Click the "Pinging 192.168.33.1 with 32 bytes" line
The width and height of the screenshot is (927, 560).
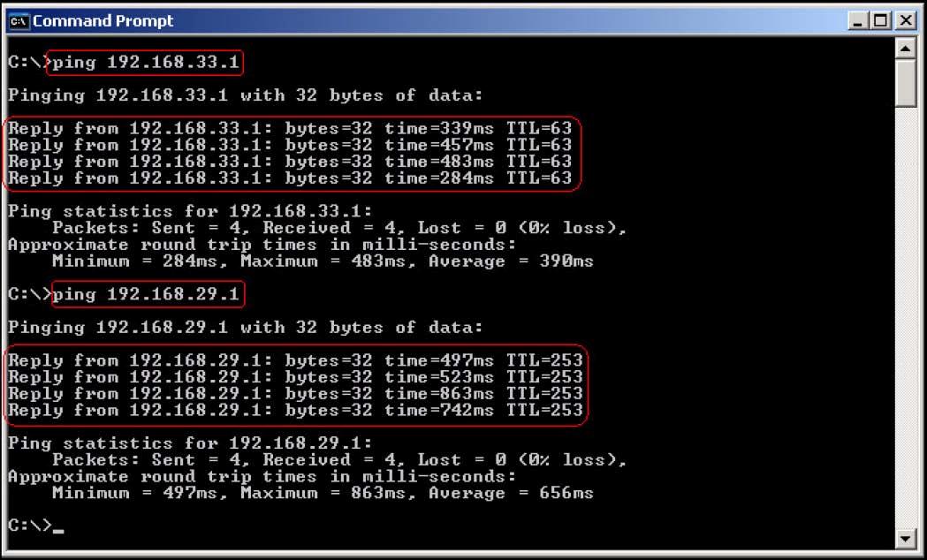(245, 95)
